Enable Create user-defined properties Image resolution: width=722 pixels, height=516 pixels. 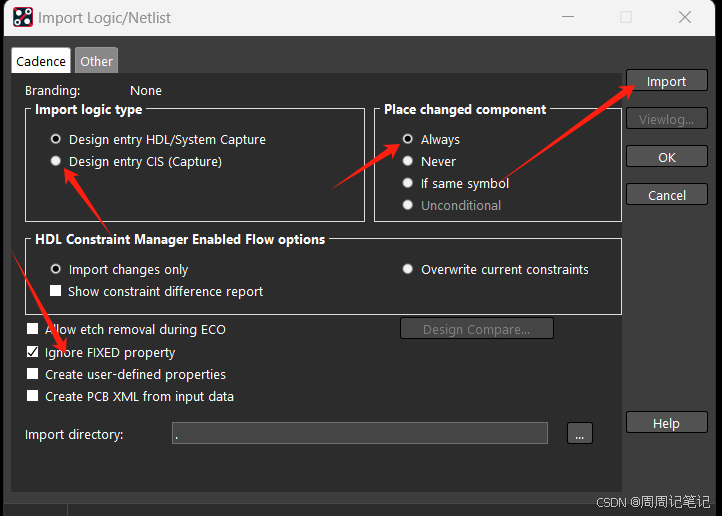[x=32, y=374]
